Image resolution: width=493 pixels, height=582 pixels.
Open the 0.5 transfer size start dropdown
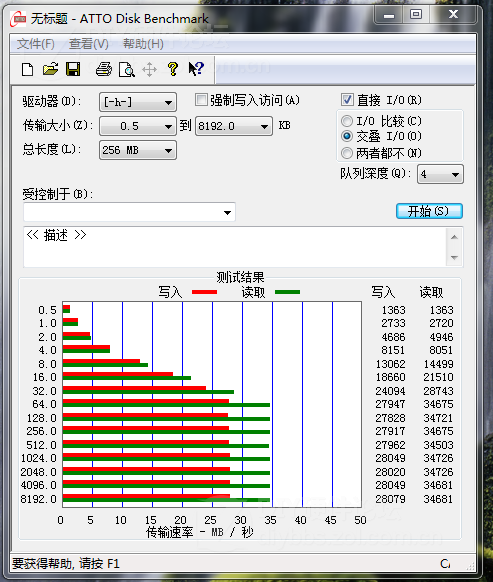138,126
